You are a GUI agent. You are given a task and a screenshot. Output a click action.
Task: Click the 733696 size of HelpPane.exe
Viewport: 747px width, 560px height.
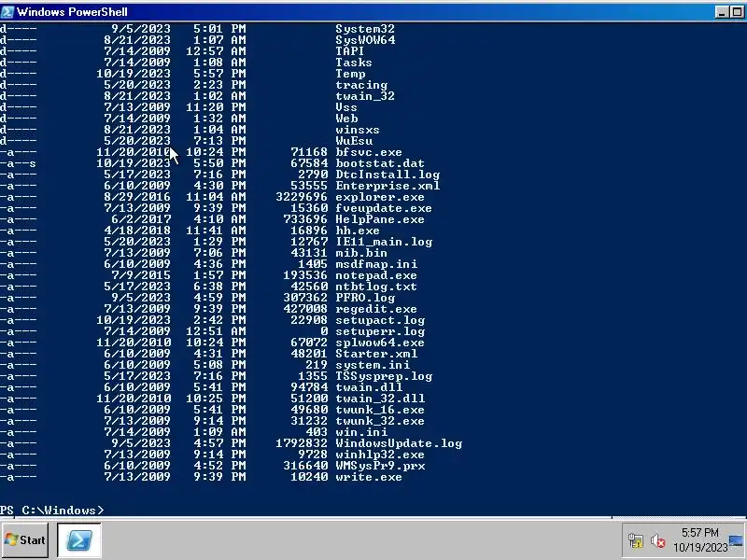[305, 219]
